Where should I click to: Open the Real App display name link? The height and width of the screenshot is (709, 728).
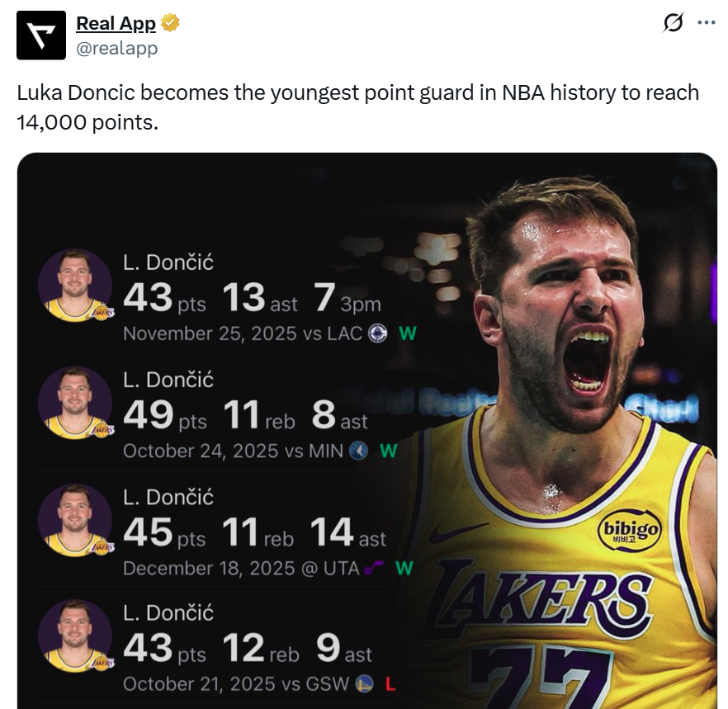(116, 24)
